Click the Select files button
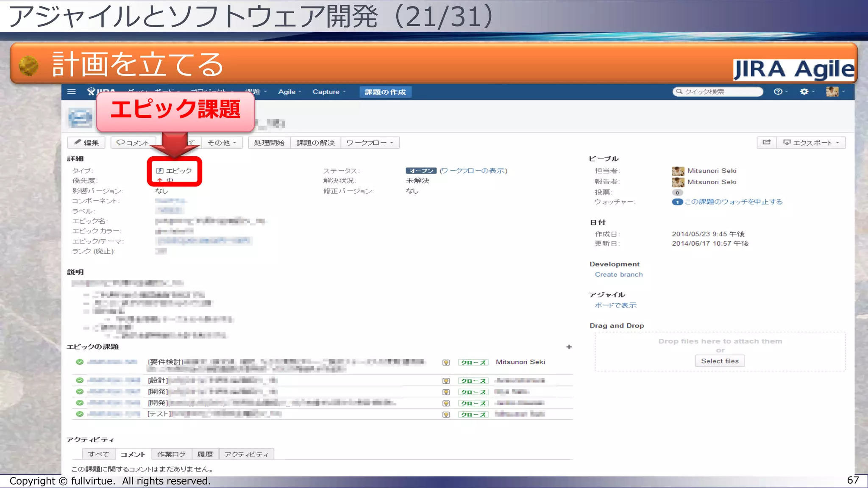 720,361
